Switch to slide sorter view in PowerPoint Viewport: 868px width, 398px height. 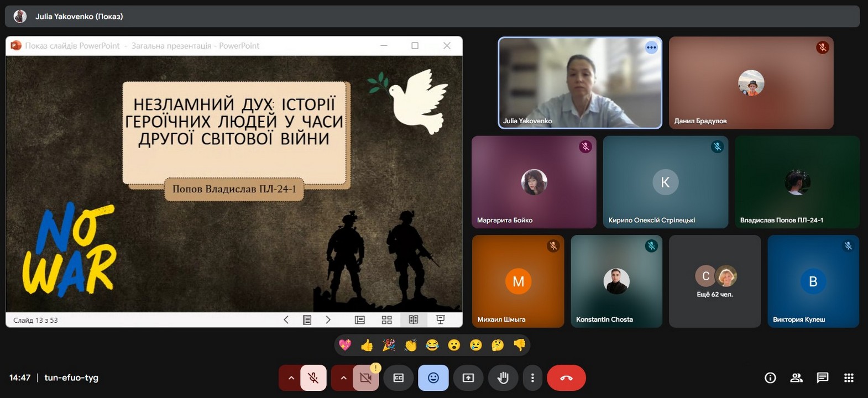pos(387,320)
